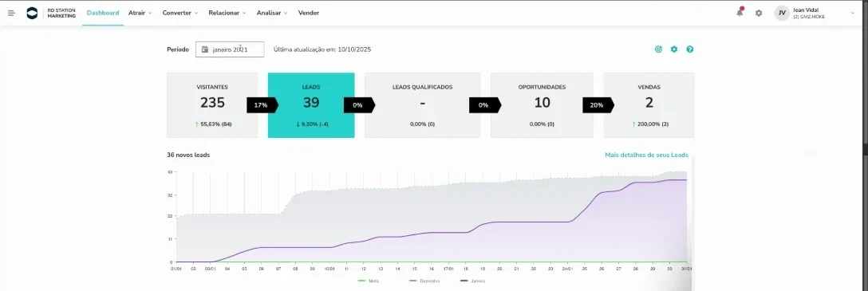The height and width of the screenshot is (291, 868).
Task: Click the 43 label on chart y-axis
Action: coord(170,172)
